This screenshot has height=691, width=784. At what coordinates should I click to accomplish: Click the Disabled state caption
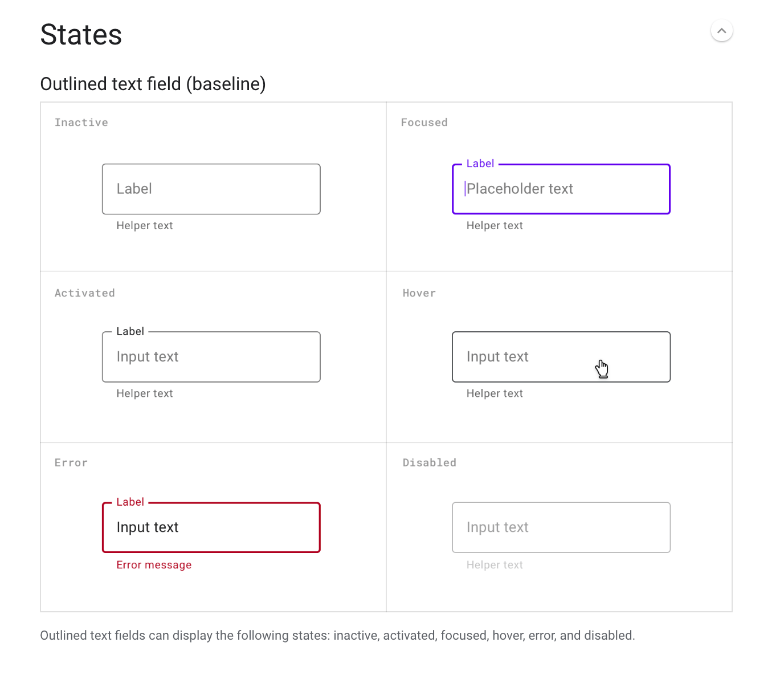point(429,463)
